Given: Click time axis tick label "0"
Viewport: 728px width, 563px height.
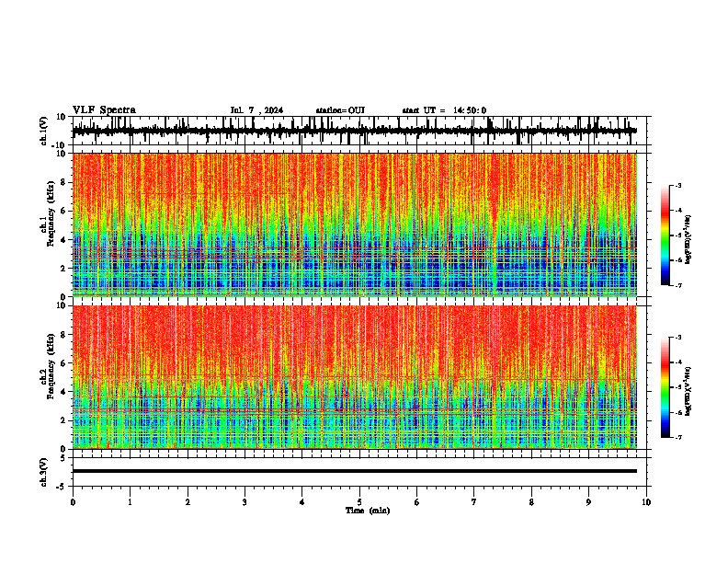Looking at the screenshot, I should click(x=73, y=502).
